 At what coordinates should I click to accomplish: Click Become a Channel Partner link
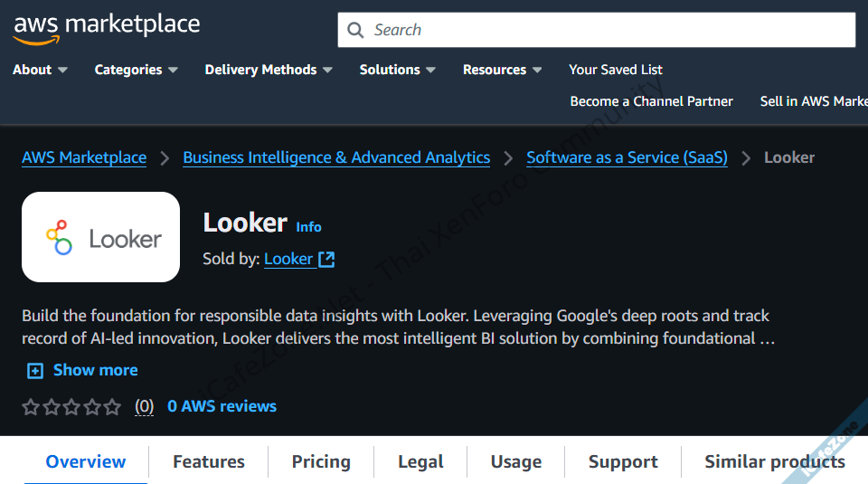[651, 101]
